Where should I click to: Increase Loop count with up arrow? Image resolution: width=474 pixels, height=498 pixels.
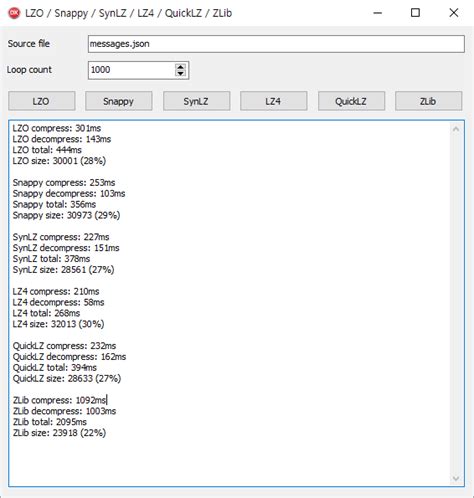coord(180,67)
